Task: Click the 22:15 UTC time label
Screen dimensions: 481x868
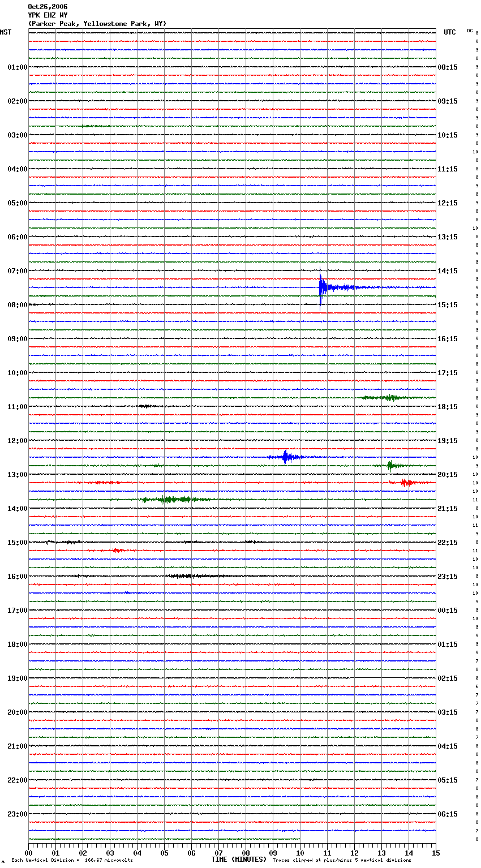Action: tap(448, 543)
